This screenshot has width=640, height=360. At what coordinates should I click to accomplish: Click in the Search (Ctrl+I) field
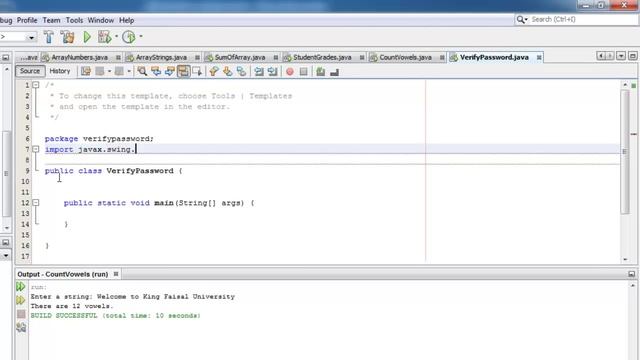(584, 19)
